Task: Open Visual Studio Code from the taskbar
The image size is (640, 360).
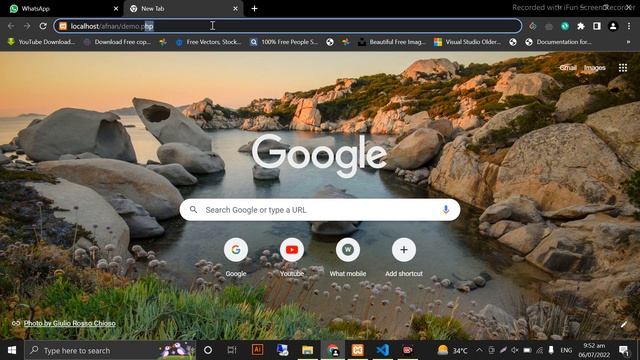Action: pos(382,350)
